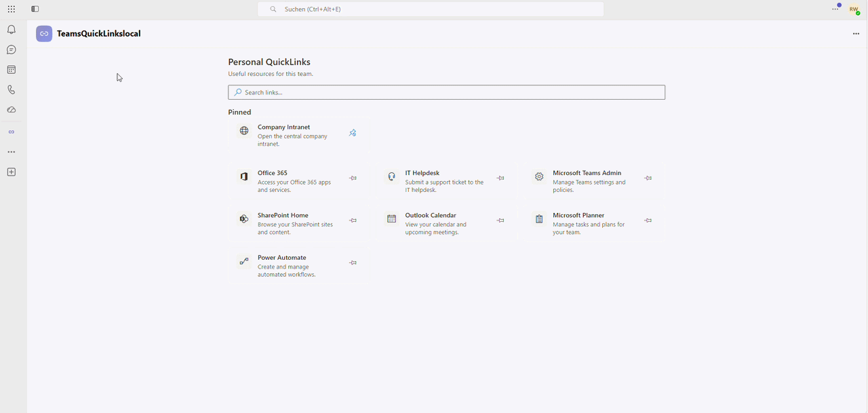Click the IT Helpdesk headset icon
Viewport: 868px width, 413px height.
click(x=392, y=177)
